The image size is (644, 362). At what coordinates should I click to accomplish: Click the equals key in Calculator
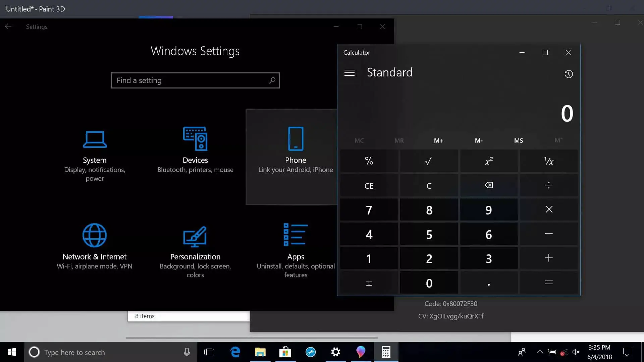click(549, 283)
